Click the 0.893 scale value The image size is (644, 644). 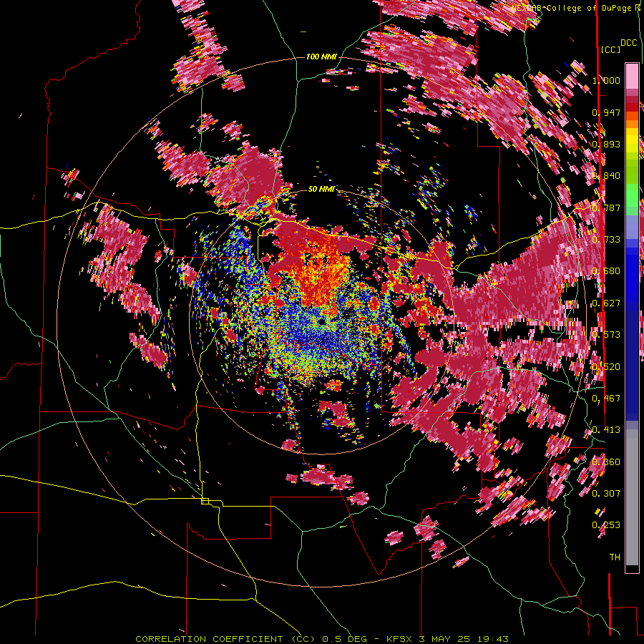(x=606, y=144)
